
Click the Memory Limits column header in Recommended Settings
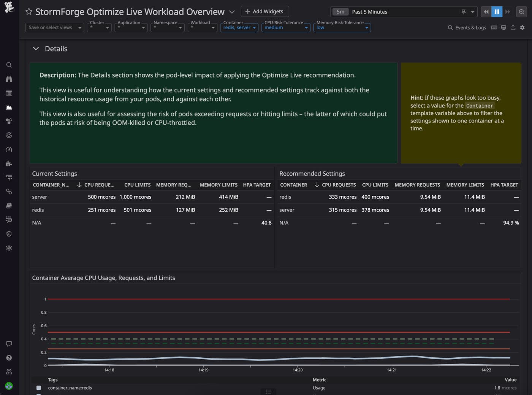tap(465, 185)
